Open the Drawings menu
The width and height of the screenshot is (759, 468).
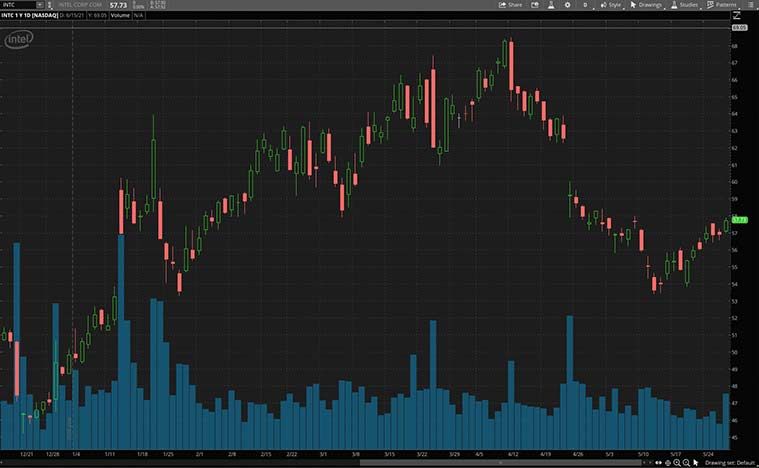click(x=646, y=5)
